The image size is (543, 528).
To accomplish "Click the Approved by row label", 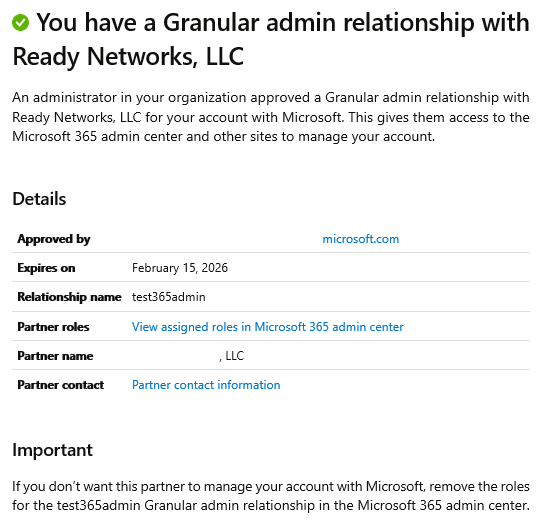I will (x=54, y=239).
